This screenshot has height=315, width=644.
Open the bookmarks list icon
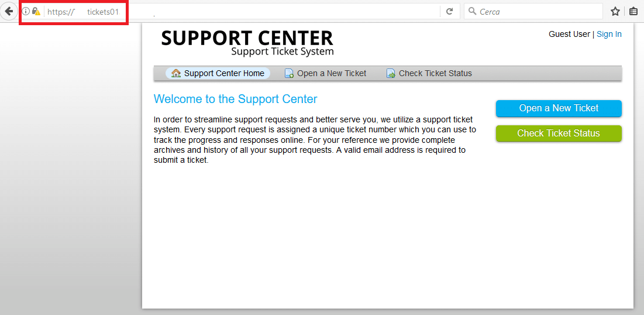(x=633, y=12)
